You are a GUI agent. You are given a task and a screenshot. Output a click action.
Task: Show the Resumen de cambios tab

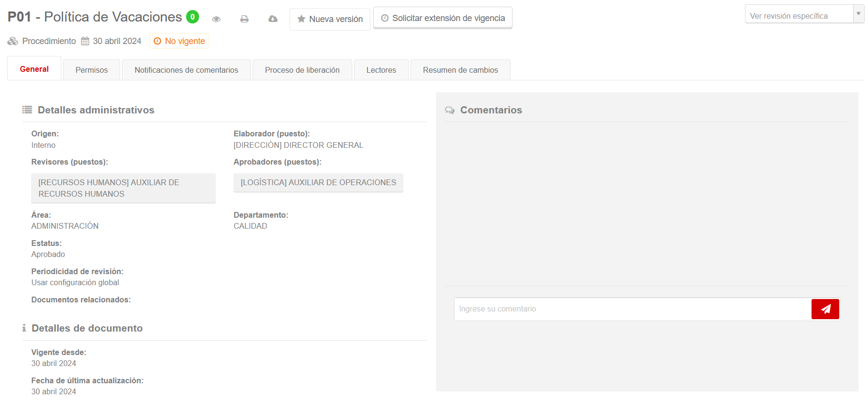coord(460,70)
